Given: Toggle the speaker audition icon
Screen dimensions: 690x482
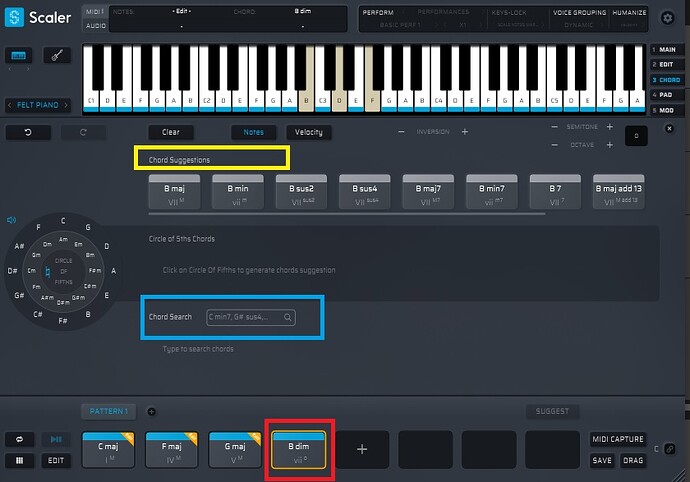Looking at the screenshot, I should 11,220.
